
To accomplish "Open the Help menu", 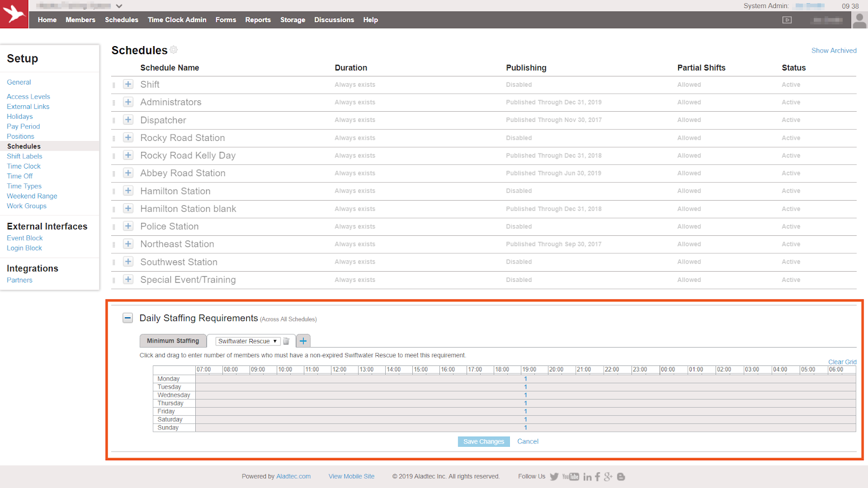I will coord(371,20).
